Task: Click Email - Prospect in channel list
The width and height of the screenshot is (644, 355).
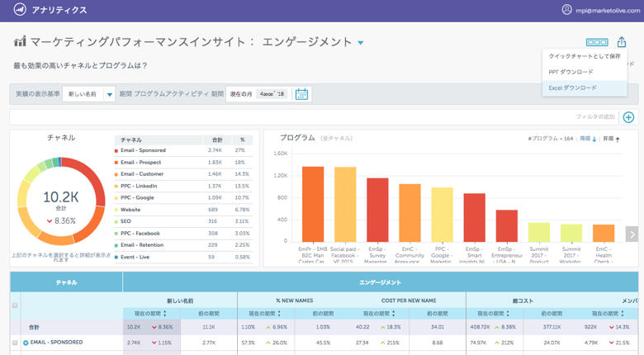Action: (x=141, y=163)
